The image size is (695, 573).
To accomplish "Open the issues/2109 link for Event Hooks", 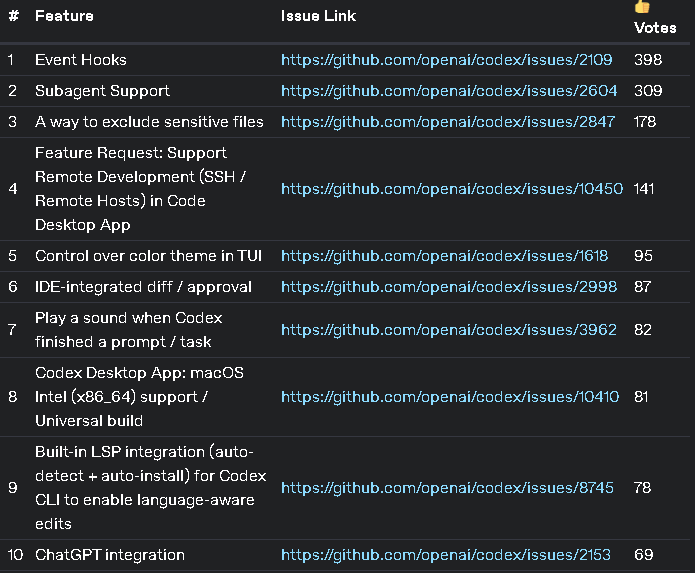I will pyautogui.click(x=446, y=60).
